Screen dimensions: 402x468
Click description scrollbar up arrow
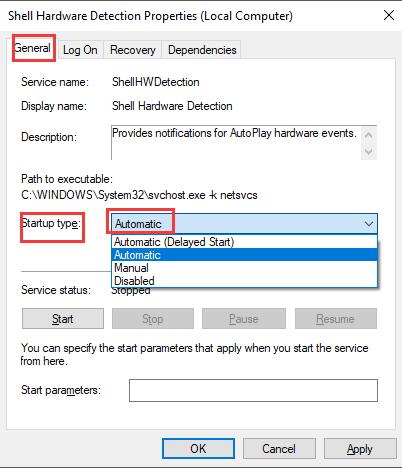click(369, 135)
